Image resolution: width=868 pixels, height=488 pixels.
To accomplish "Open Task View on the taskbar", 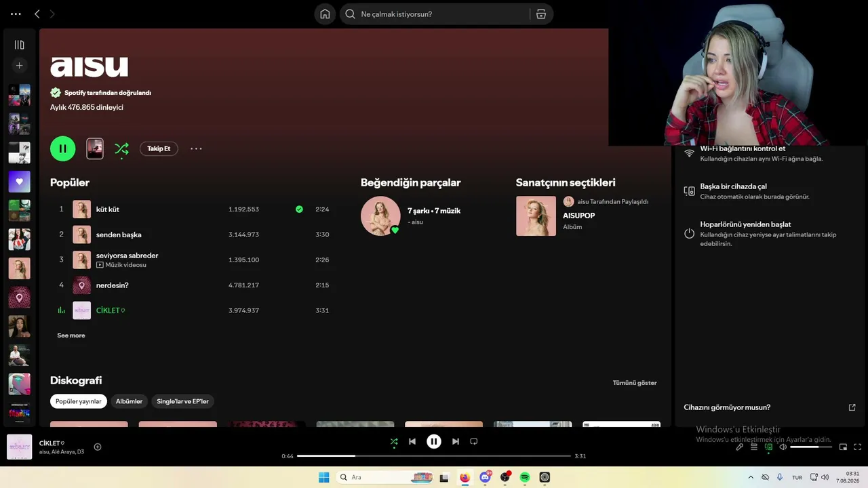I will pos(444,477).
